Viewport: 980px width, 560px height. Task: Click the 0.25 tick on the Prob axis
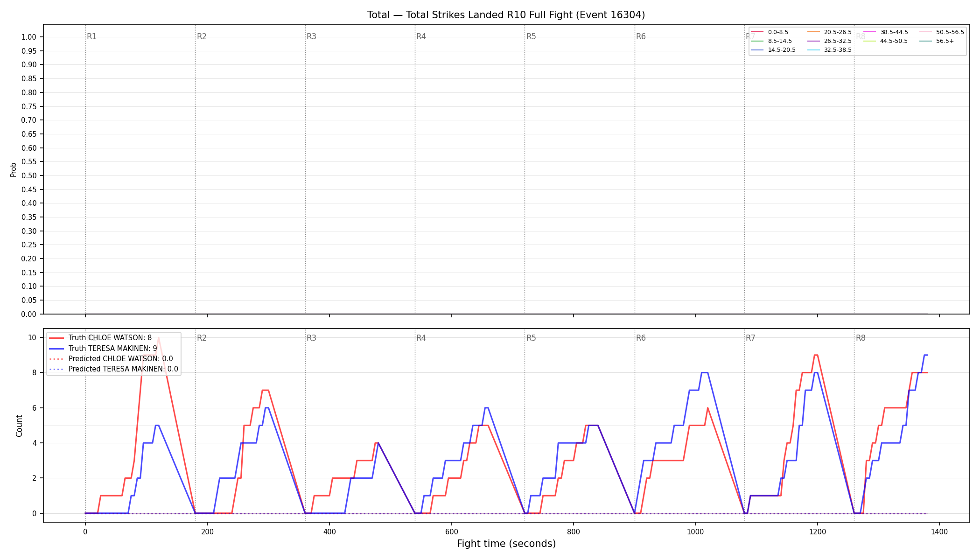pos(28,245)
